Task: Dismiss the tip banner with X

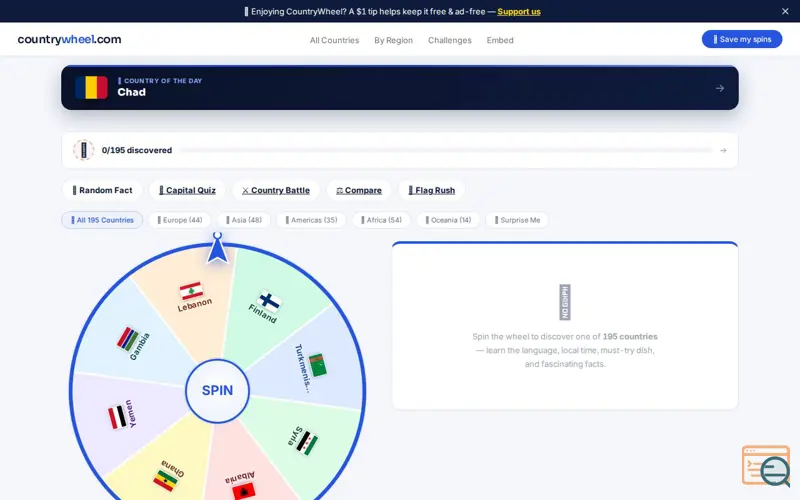Action: 785,11
